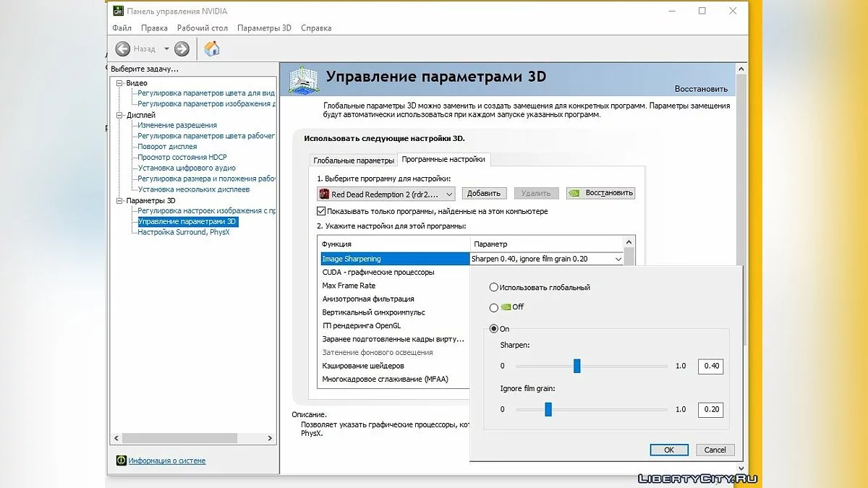Expand the Image Sharpening parameter dropdown
This screenshot has height=488, width=868.
pos(618,259)
